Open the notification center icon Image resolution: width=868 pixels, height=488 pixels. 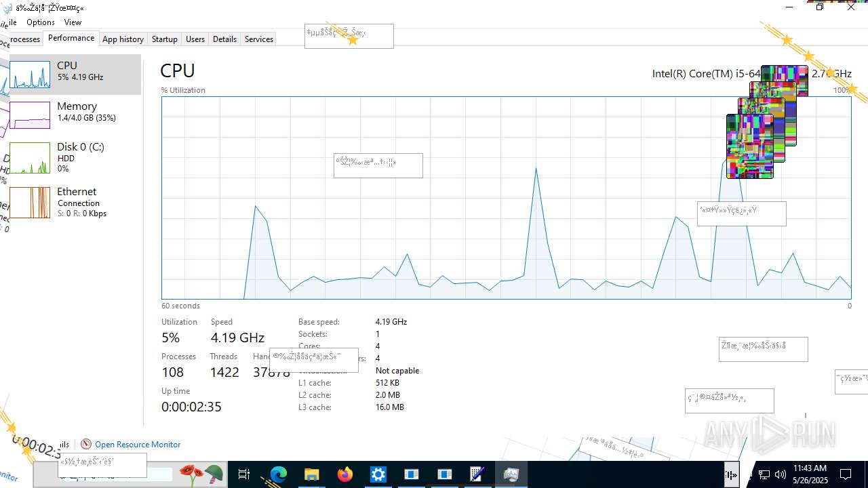pyautogui.click(x=846, y=474)
